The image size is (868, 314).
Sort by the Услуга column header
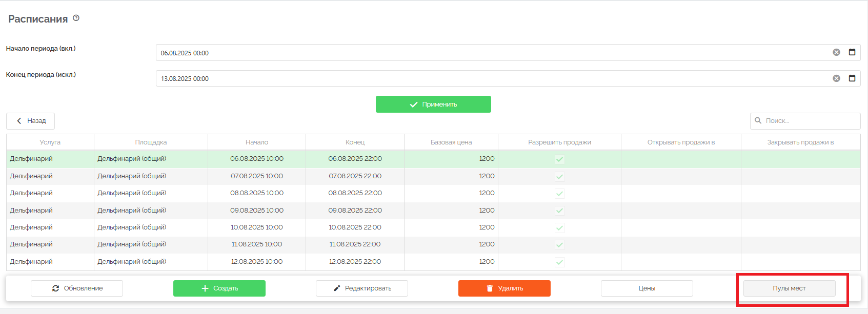pos(50,142)
